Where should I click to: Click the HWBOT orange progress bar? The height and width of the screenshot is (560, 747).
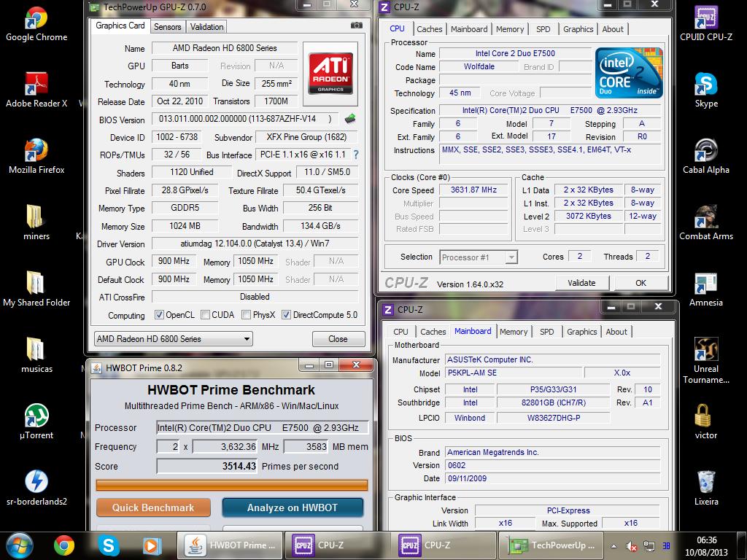point(232,485)
